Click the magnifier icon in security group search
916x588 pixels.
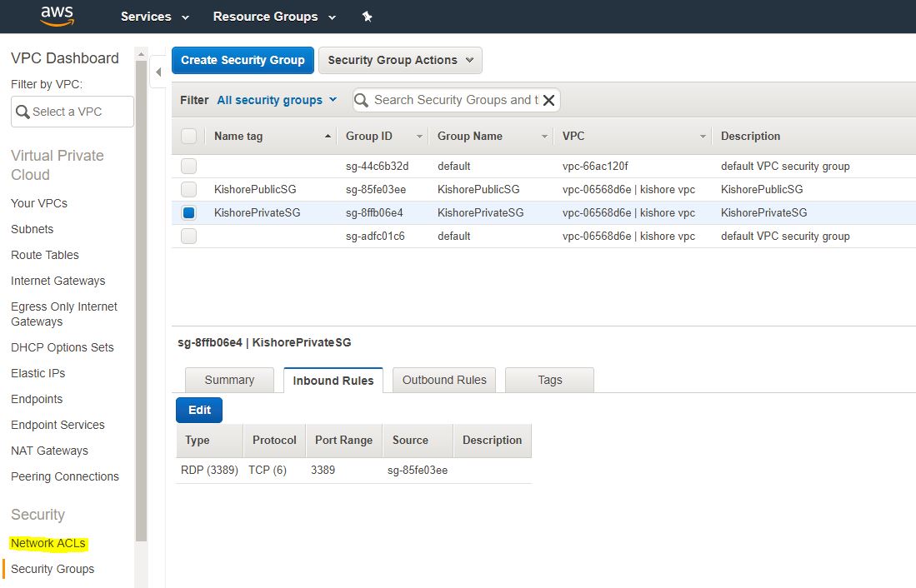pyautogui.click(x=362, y=100)
